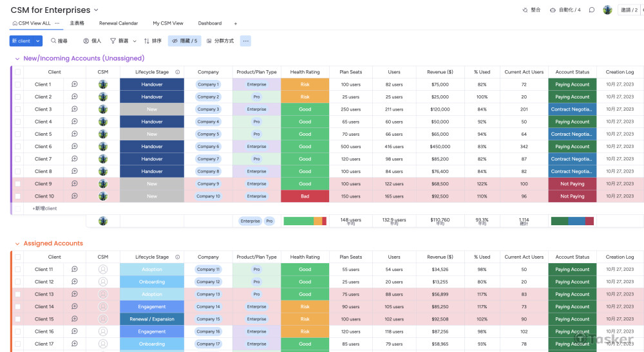
Task: Click the 邀請 / 2 invite button
Action: click(x=628, y=10)
